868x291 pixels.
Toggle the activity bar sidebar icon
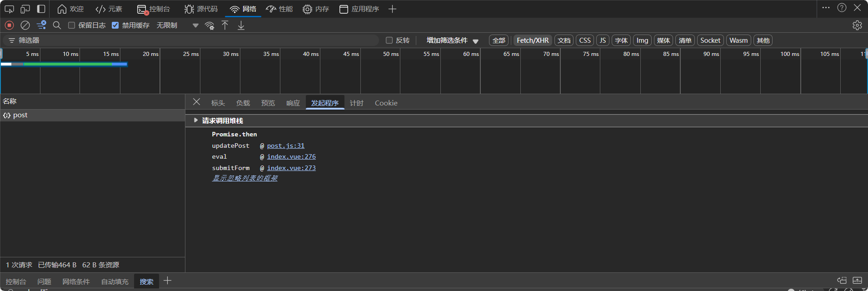[41, 9]
